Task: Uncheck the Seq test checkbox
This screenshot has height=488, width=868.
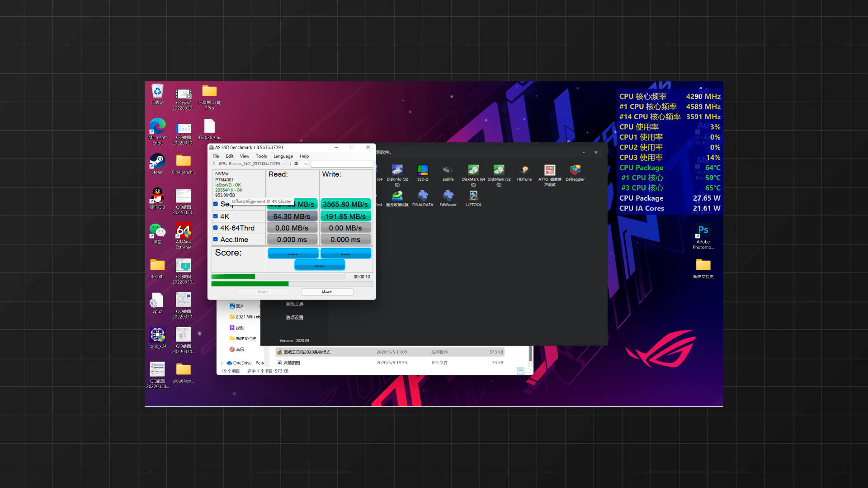Action: [x=216, y=204]
